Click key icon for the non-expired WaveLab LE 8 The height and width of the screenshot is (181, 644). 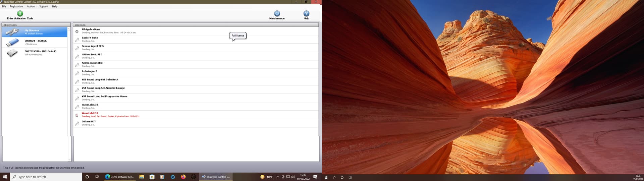click(77, 107)
